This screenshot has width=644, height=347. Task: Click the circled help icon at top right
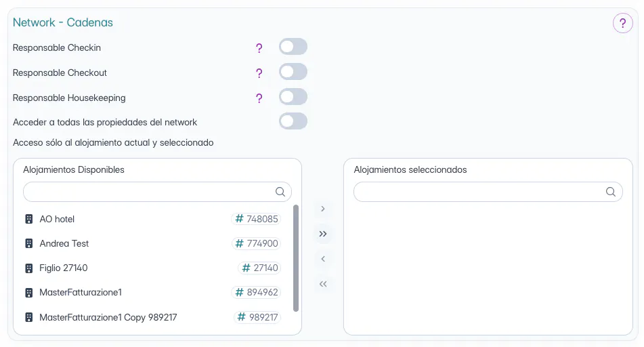pyautogui.click(x=622, y=24)
